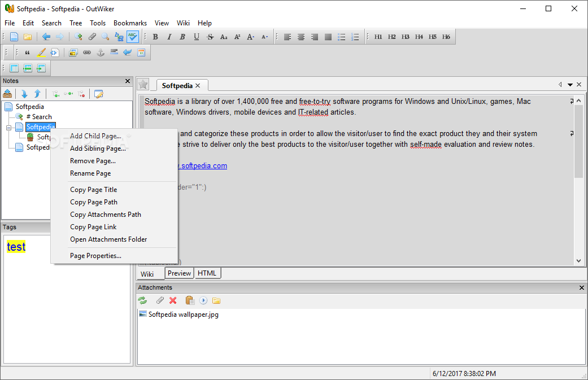Apply the H1 heading

(378, 37)
